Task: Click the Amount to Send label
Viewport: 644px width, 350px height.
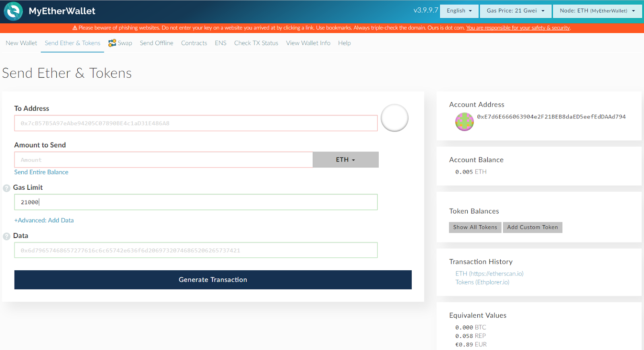Action: click(x=40, y=145)
